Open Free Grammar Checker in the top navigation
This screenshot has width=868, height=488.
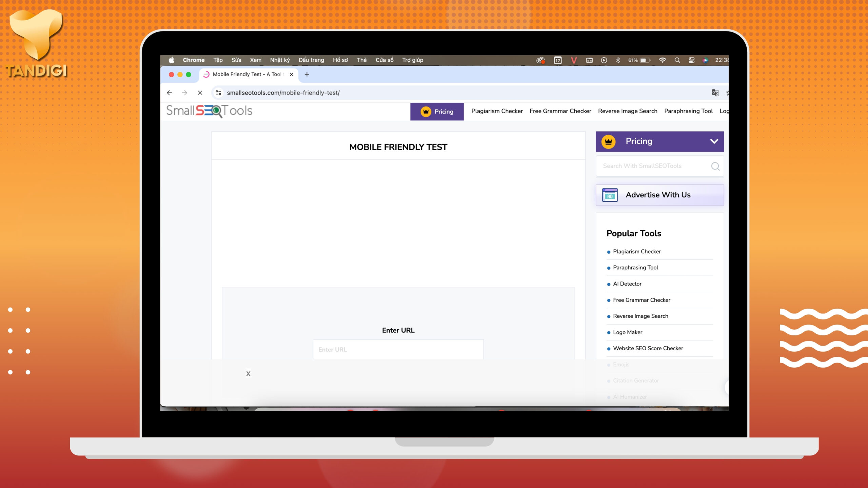(560, 111)
